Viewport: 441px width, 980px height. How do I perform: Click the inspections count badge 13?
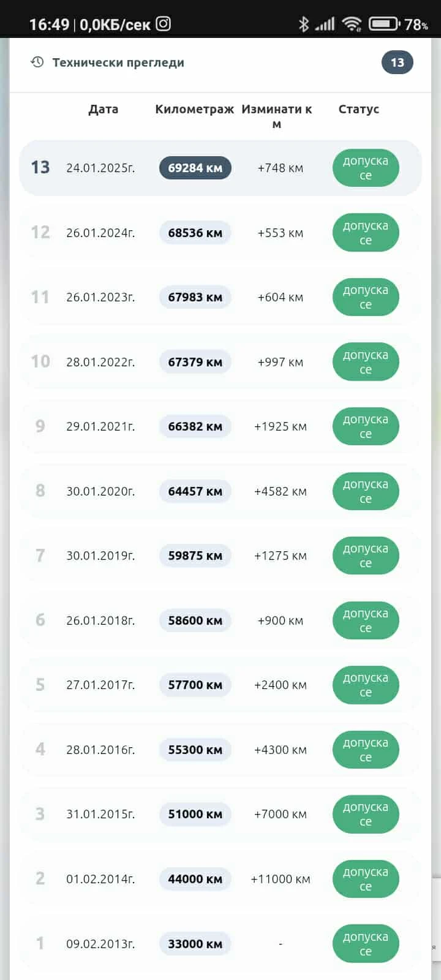pyautogui.click(x=397, y=62)
